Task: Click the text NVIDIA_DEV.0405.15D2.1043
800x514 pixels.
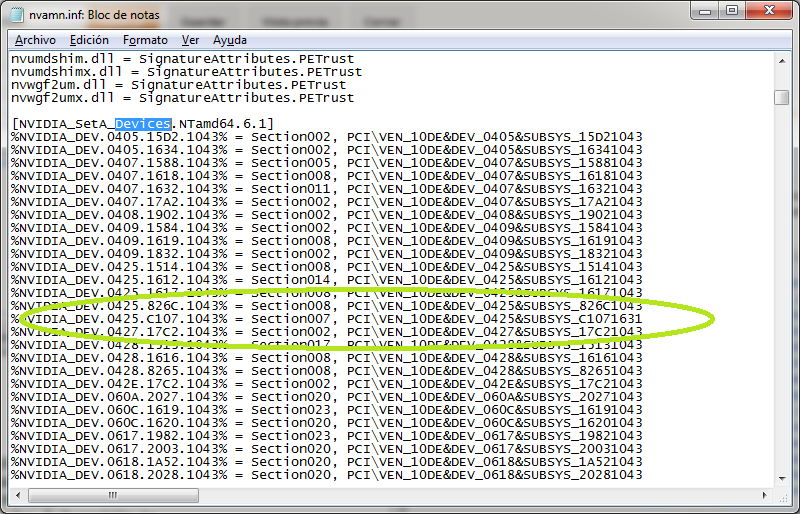Action: pos(119,137)
